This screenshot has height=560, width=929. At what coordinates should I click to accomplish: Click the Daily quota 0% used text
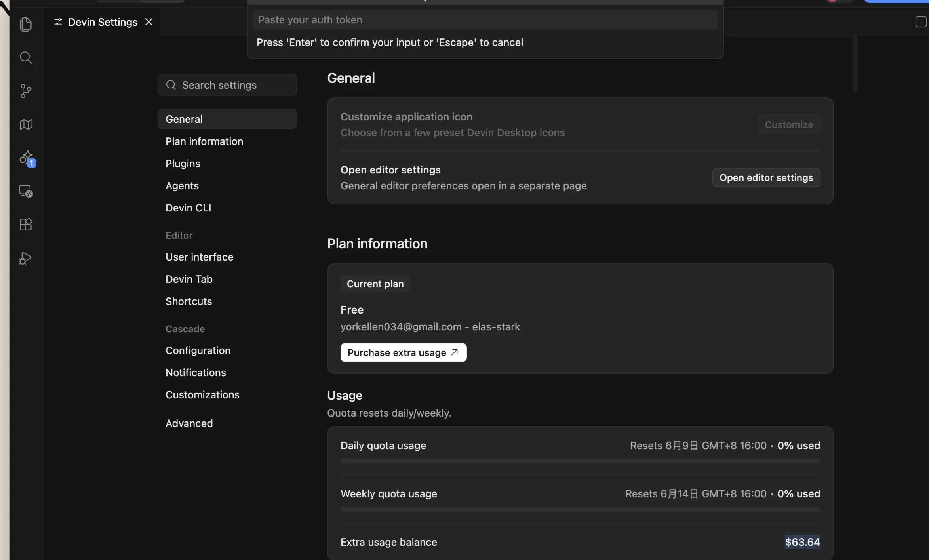[x=799, y=446]
